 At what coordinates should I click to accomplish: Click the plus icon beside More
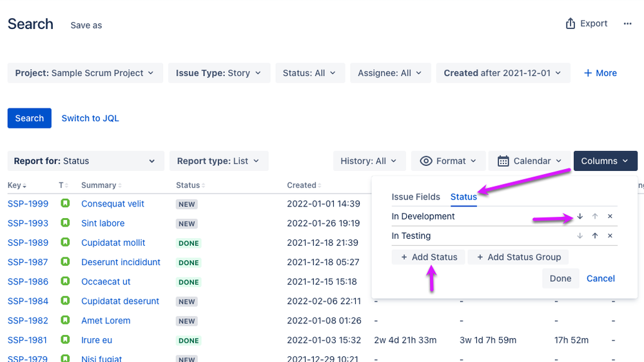click(588, 73)
